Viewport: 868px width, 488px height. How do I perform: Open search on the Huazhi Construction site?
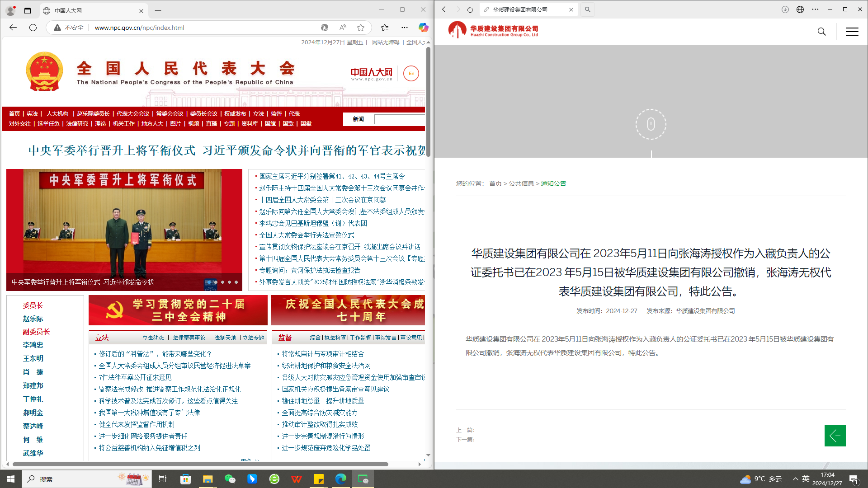click(821, 32)
